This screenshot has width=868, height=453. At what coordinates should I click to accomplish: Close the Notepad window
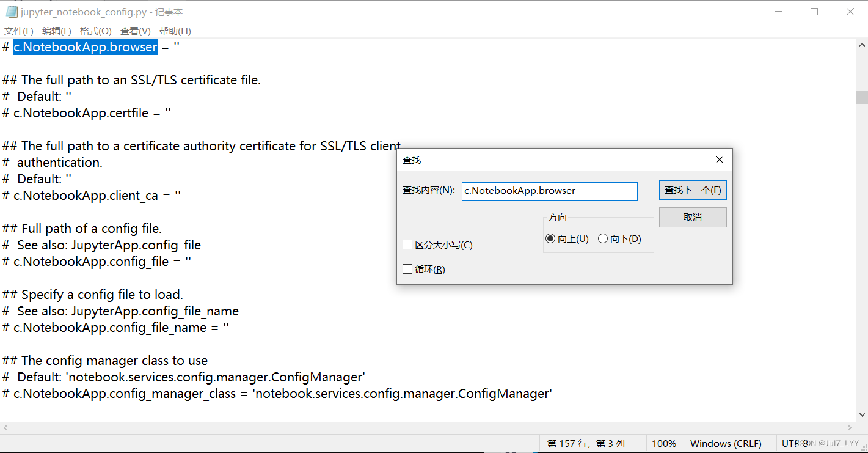850,12
